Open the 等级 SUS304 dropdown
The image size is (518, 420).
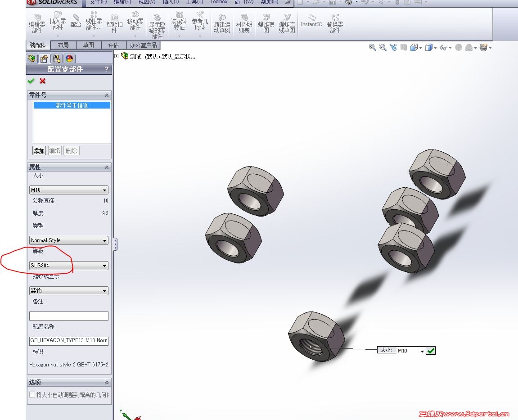(x=69, y=265)
